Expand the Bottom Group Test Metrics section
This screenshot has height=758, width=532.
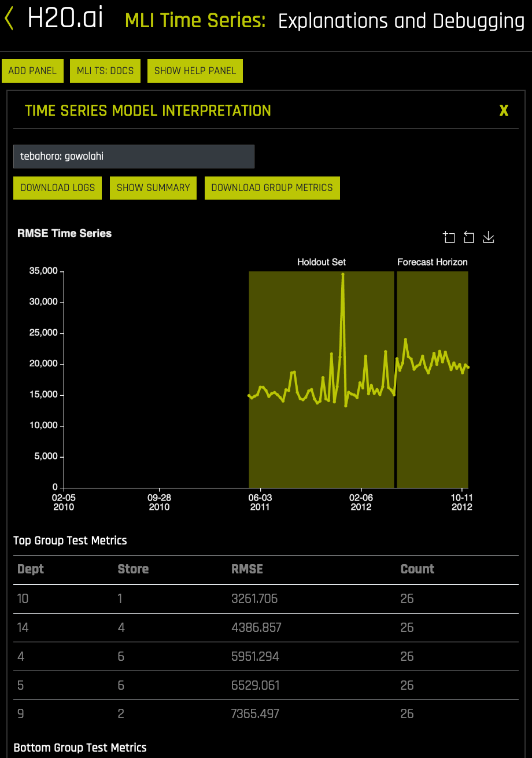[x=80, y=748]
